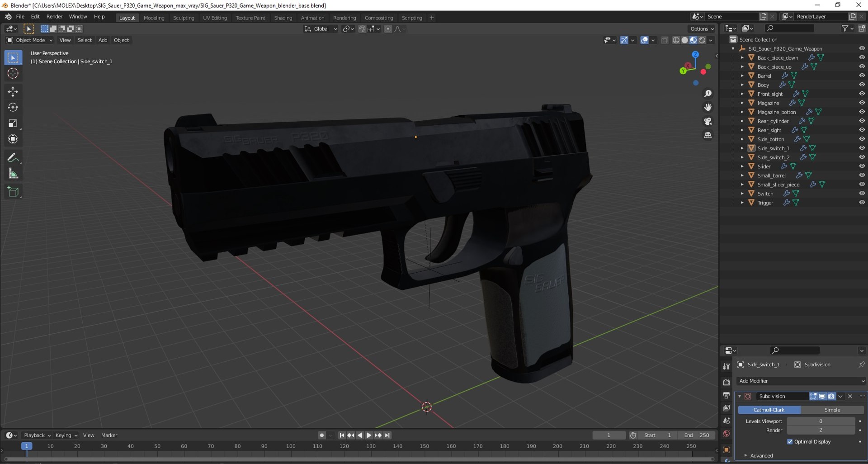The width and height of the screenshot is (868, 464).
Task: Expand the Rear_sight object tree row
Action: coord(742,130)
